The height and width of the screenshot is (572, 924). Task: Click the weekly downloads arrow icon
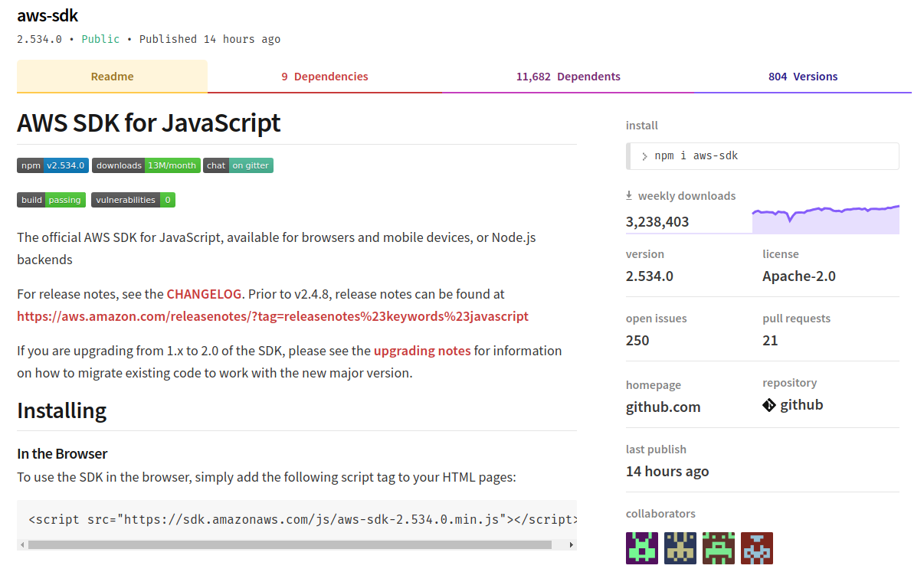(630, 196)
